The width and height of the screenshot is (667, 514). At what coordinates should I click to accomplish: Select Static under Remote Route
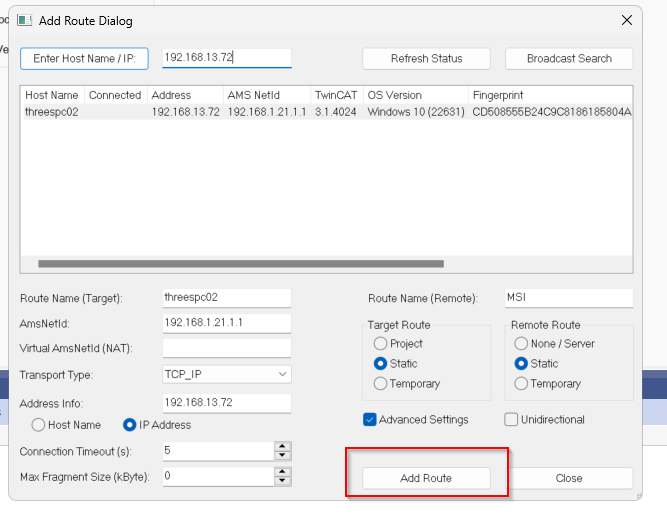[x=521, y=363]
